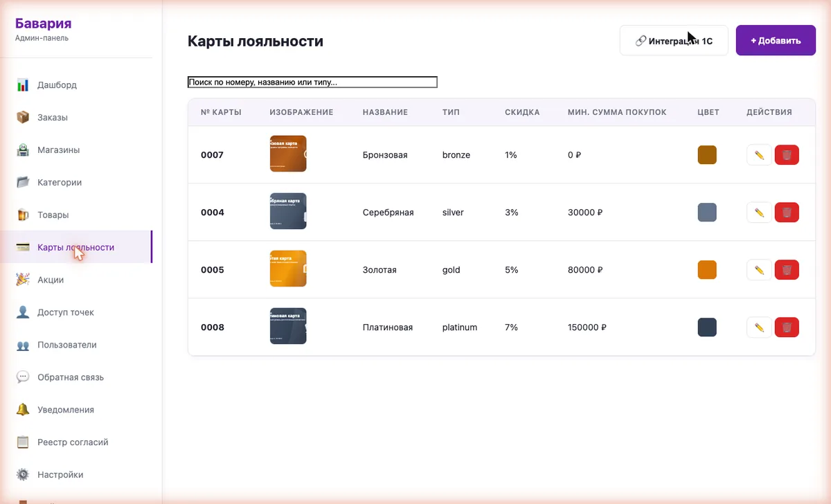
Task: Click the Настройки gear icon
Action: tap(23, 475)
